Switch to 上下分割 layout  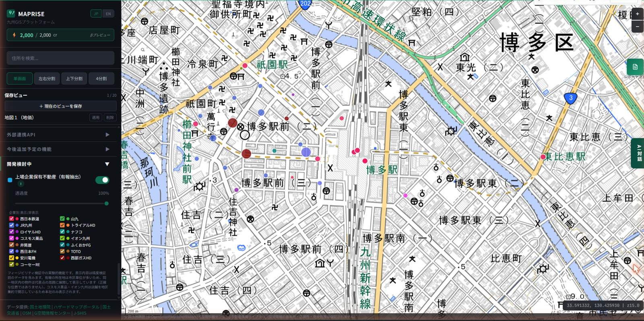(74, 78)
